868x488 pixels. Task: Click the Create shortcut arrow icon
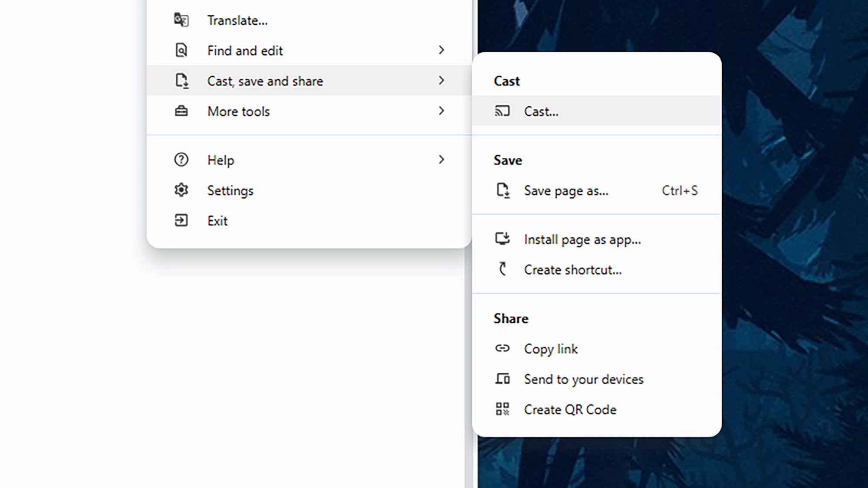point(503,269)
